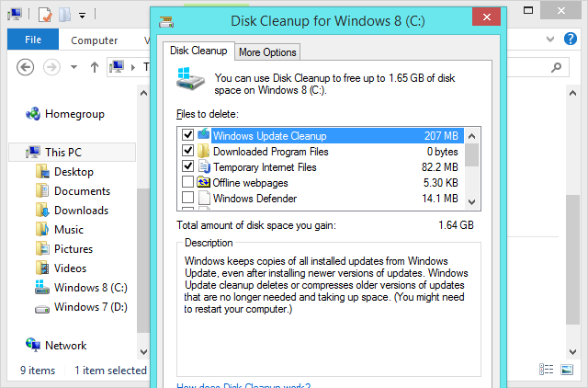Click navigation pane scroll up arrow

[x=143, y=93]
